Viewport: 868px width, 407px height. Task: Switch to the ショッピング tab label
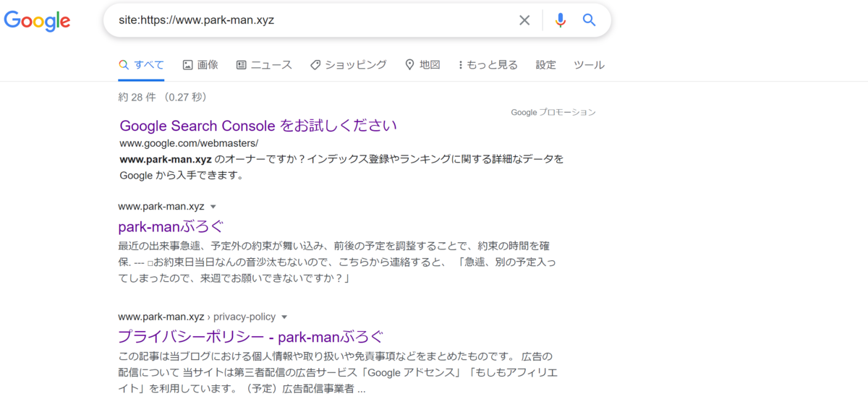[x=356, y=65]
